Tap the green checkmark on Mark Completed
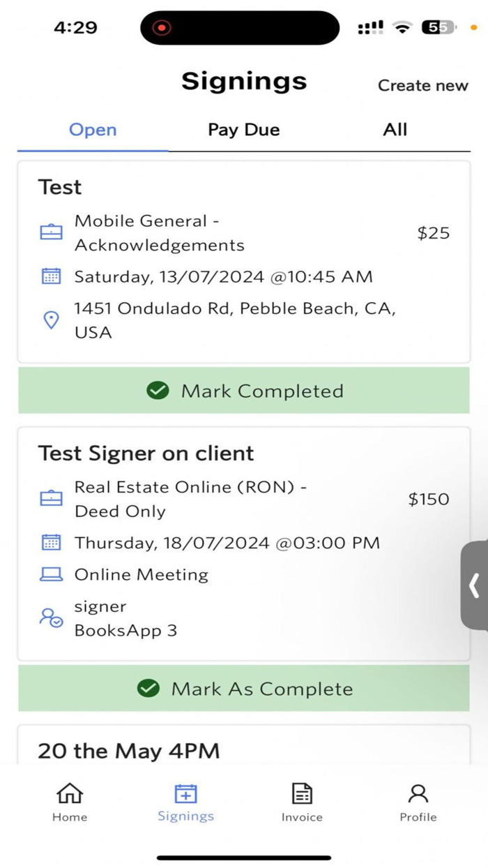Image resolution: width=488 pixels, height=868 pixels. click(x=158, y=391)
